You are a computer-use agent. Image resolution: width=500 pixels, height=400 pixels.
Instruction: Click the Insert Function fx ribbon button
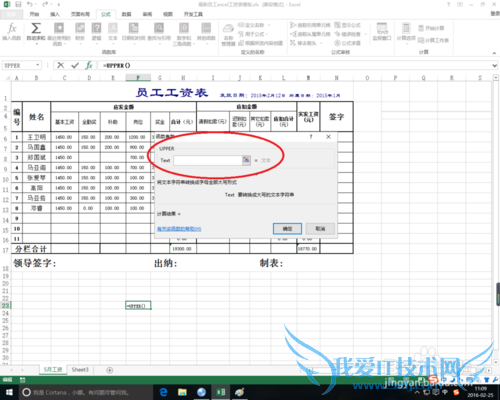12,32
